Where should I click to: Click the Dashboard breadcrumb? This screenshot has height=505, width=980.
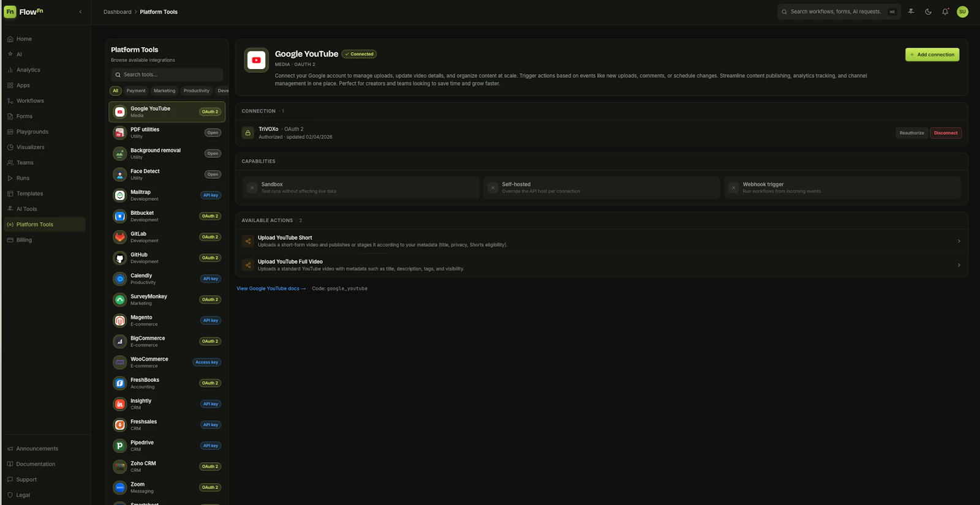pos(117,12)
